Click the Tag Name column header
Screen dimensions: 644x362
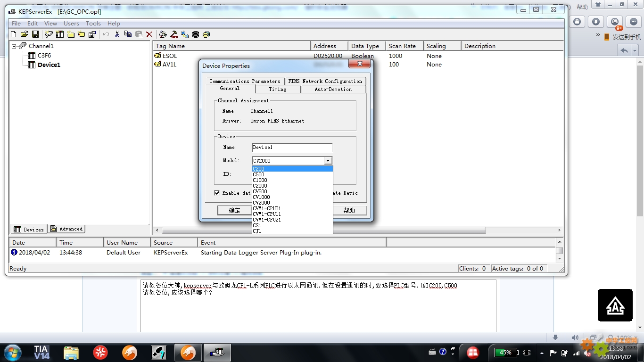click(231, 46)
